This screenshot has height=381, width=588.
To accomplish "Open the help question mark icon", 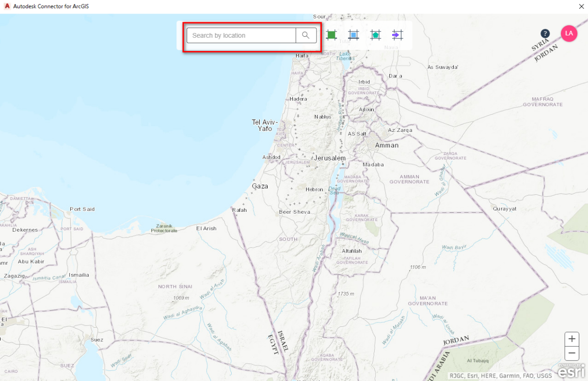I will click(545, 33).
